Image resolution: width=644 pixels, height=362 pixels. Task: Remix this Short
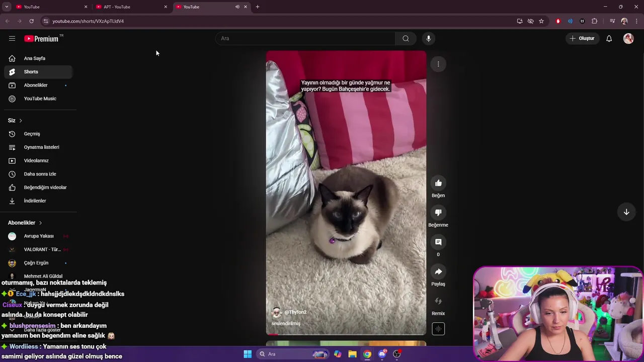(438, 301)
